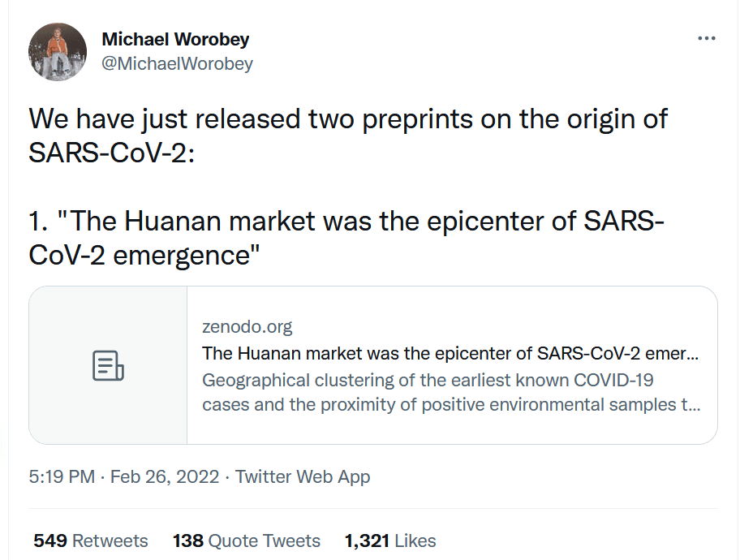Click the Twitter Web App source label

click(303, 477)
